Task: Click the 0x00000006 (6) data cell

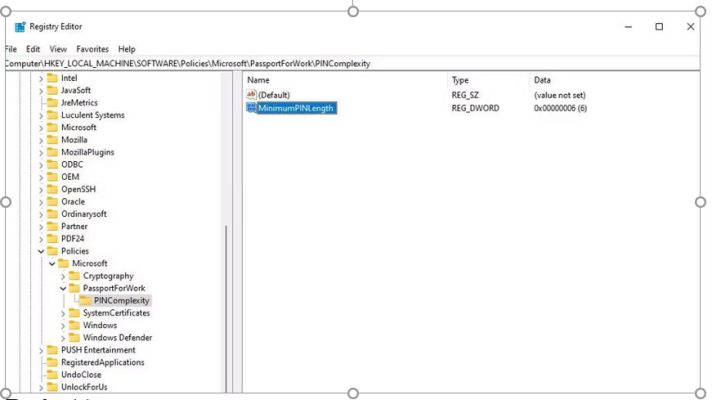Action: point(560,108)
